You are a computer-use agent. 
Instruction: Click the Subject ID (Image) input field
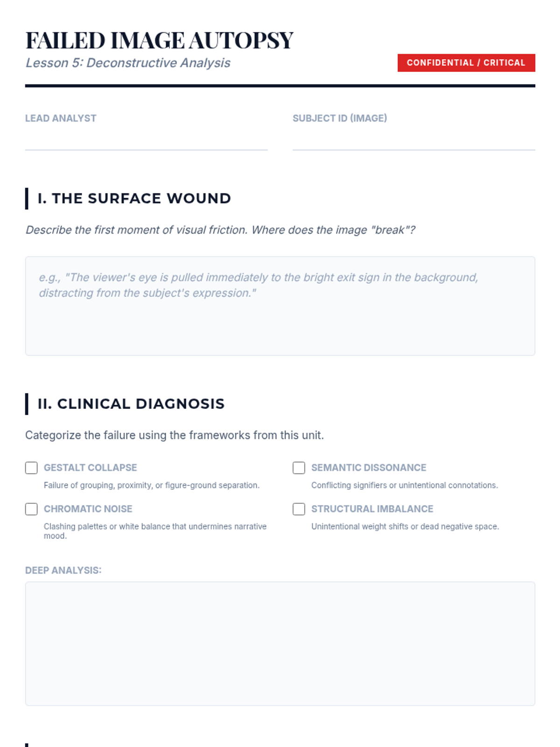click(x=413, y=140)
